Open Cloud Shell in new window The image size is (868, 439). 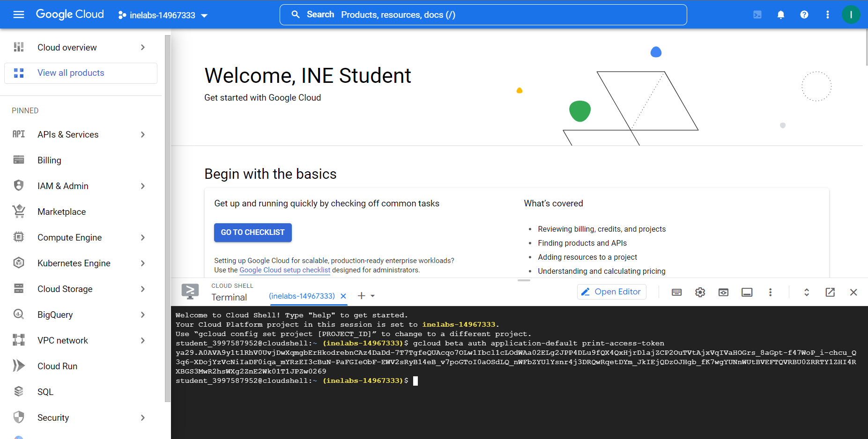[830, 293]
